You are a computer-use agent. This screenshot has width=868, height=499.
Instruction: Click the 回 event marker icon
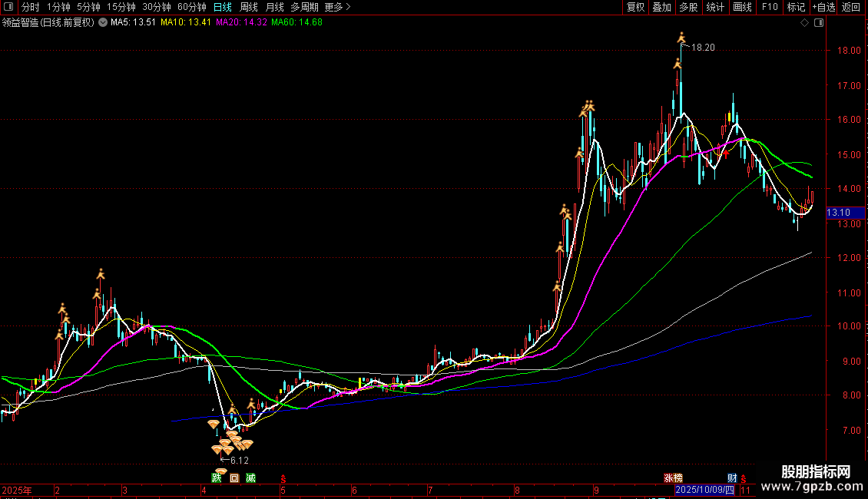[x=234, y=478]
